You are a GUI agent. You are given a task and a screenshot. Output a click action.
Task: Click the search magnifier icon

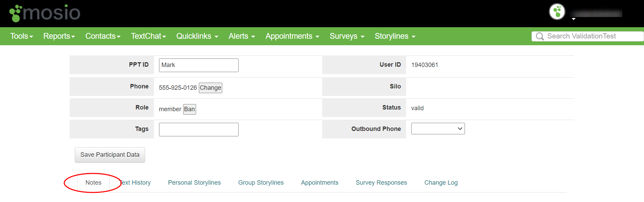540,36
